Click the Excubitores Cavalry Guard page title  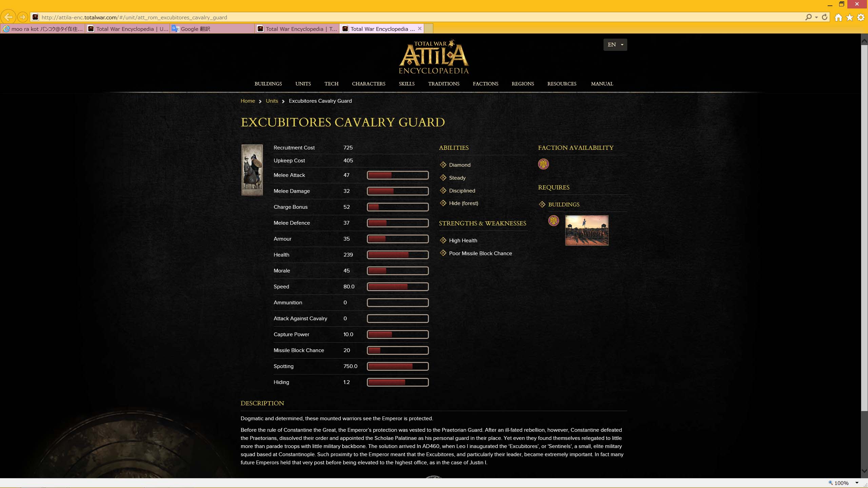(x=342, y=122)
